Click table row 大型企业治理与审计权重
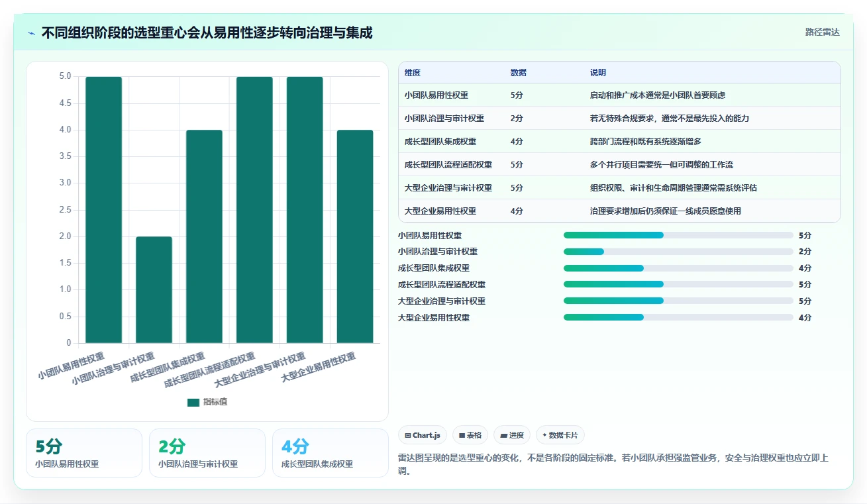The width and height of the screenshot is (867, 504). [x=619, y=188]
